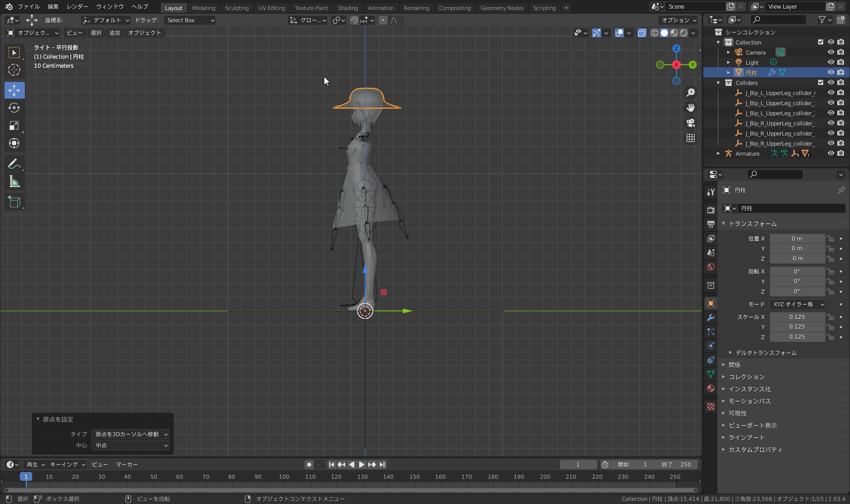Open the rotation mode XYZ Euler dropdown
The height and width of the screenshot is (504, 850).
797,304
